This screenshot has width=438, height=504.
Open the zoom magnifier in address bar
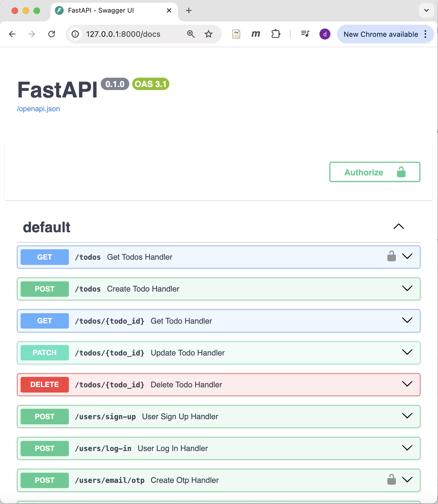click(191, 34)
